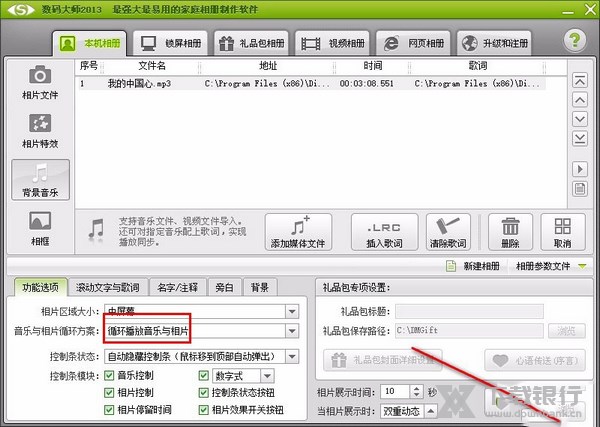Select the 背景音乐 background music icon
This screenshot has width=600, height=427.
pyautogui.click(x=40, y=180)
